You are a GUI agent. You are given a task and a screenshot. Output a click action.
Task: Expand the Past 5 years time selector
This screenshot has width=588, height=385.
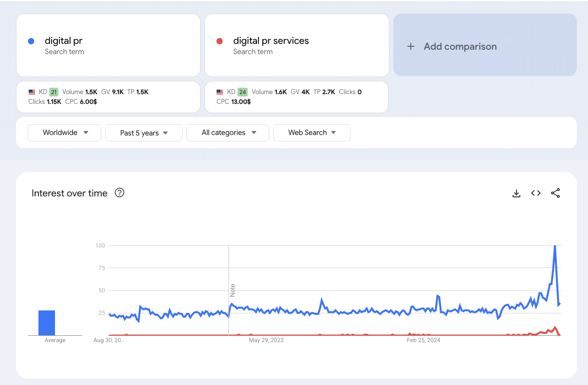pos(143,133)
